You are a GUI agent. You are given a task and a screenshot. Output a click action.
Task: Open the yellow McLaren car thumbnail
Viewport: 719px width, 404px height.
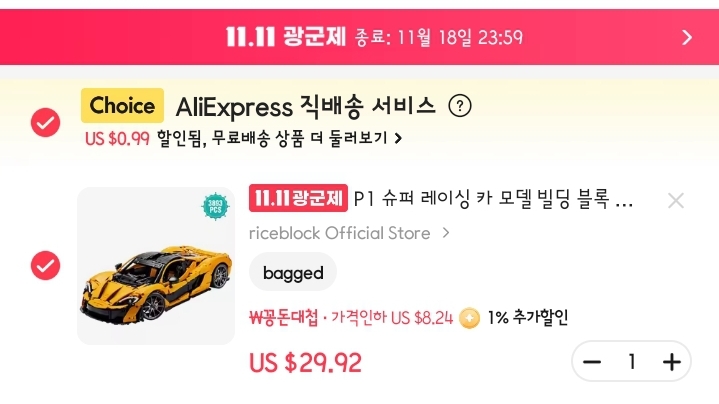pyautogui.click(x=156, y=266)
